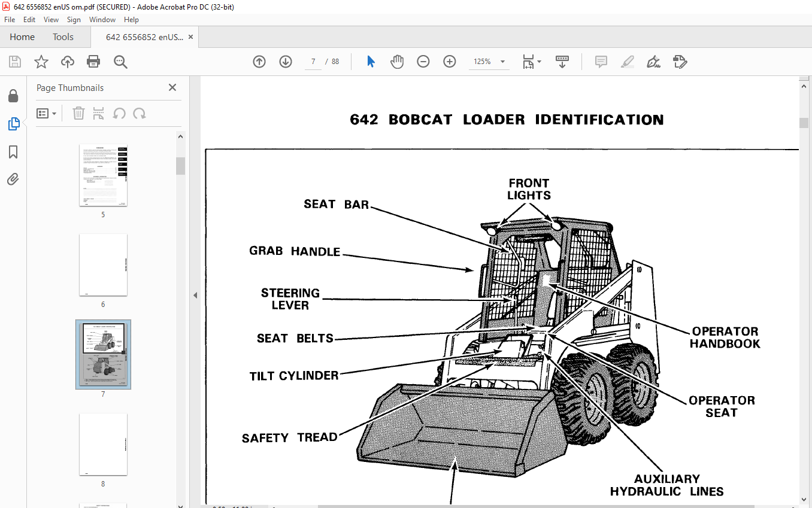Select page 5 thumbnail

click(103, 175)
